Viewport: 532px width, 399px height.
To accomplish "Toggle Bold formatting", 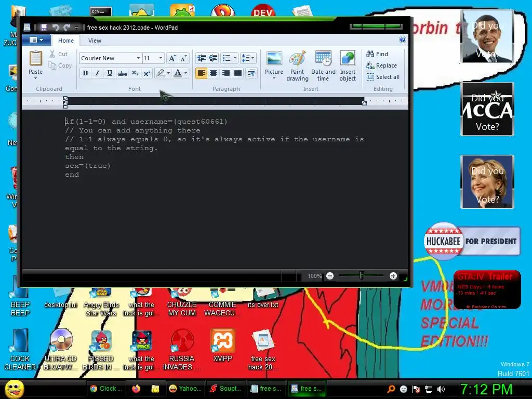I will click(x=86, y=73).
